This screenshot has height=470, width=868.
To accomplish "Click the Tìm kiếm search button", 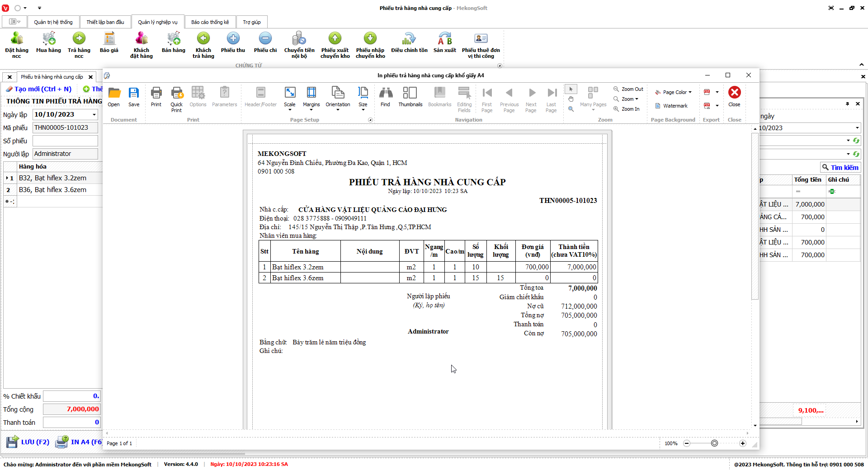I will [x=840, y=168].
